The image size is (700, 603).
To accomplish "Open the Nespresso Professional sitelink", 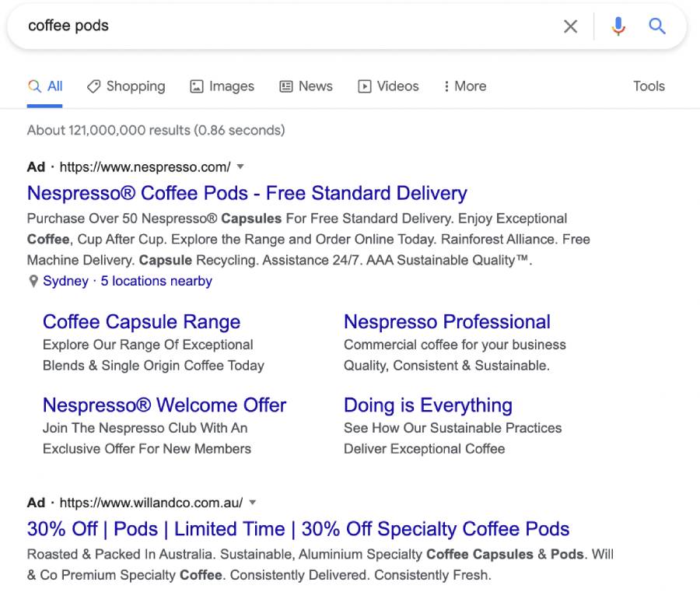I will 447,322.
